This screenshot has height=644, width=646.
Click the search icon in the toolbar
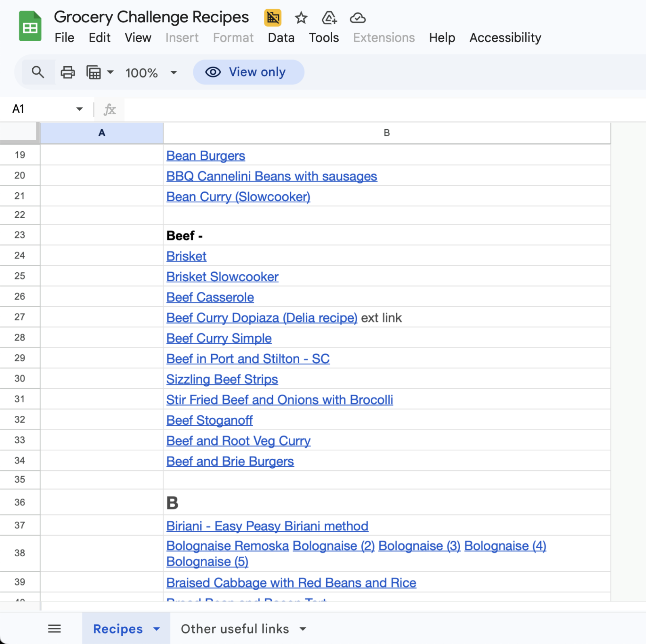click(38, 72)
